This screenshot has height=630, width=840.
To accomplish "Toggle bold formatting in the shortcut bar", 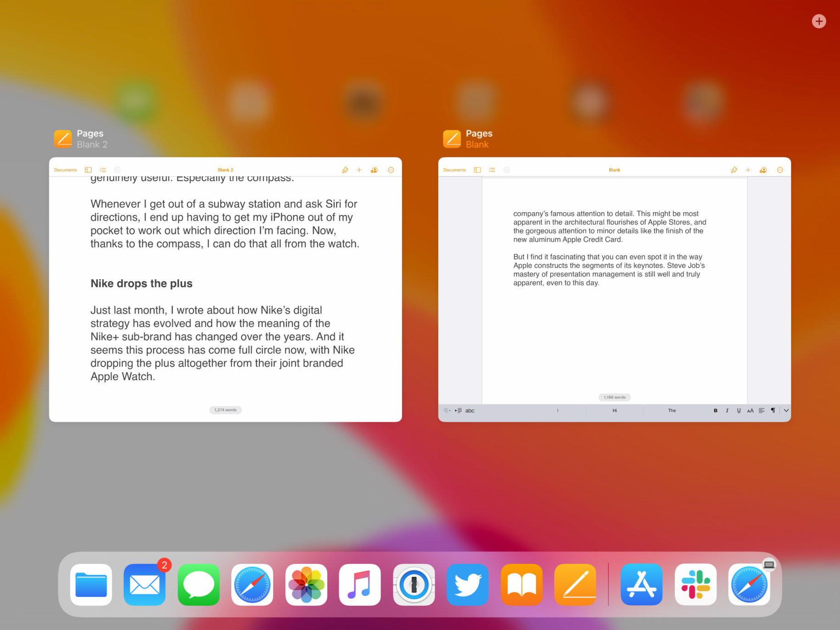I will 715,410.
